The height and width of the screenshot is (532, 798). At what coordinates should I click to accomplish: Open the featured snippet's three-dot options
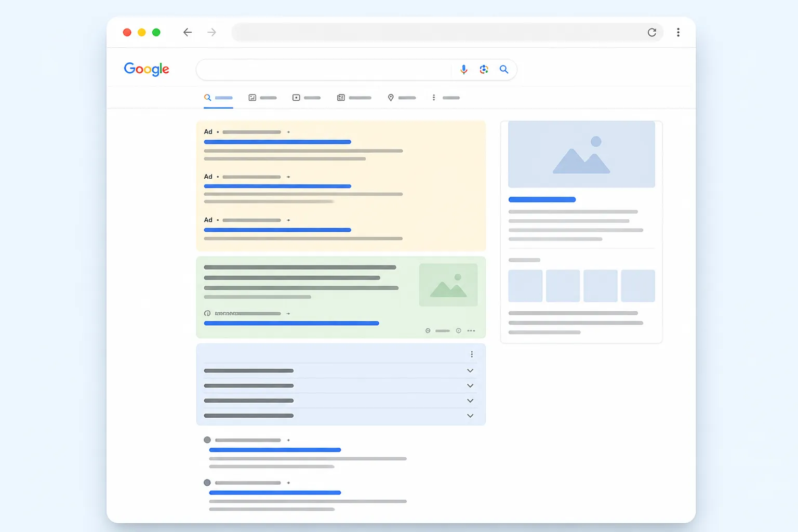(x=471, y=331)
